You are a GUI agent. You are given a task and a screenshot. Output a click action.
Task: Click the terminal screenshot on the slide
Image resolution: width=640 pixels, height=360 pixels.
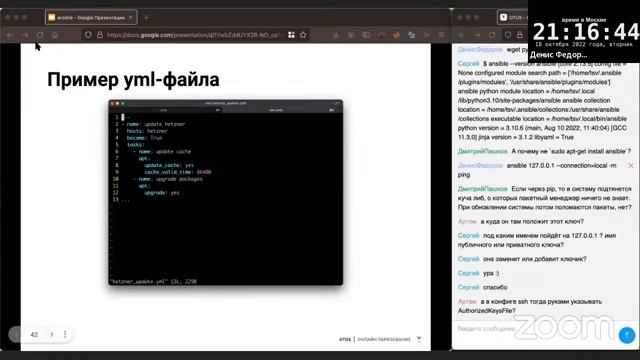click(226, 192)
